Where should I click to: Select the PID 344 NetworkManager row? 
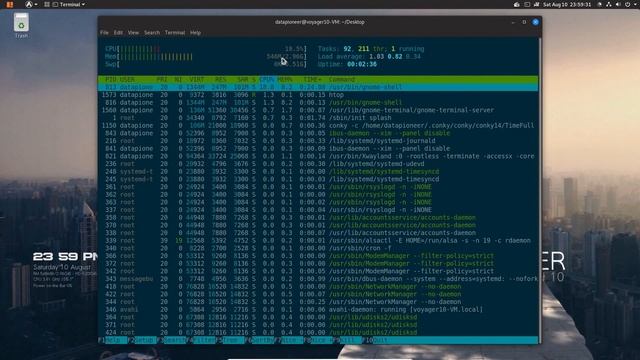tap(318, 302)
